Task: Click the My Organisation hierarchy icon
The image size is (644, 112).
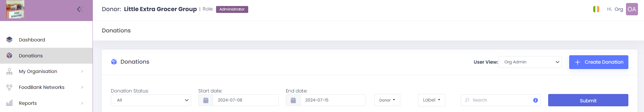Action: coord(9,71)
